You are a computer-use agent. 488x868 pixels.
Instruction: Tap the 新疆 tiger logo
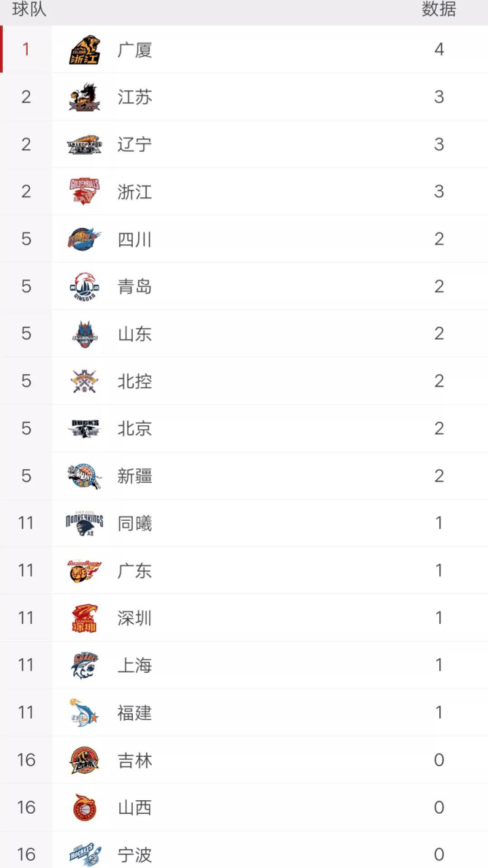85,476
